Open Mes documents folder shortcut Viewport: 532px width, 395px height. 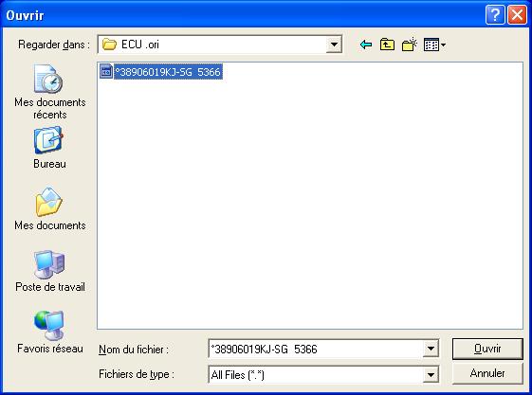click(50, 208)
